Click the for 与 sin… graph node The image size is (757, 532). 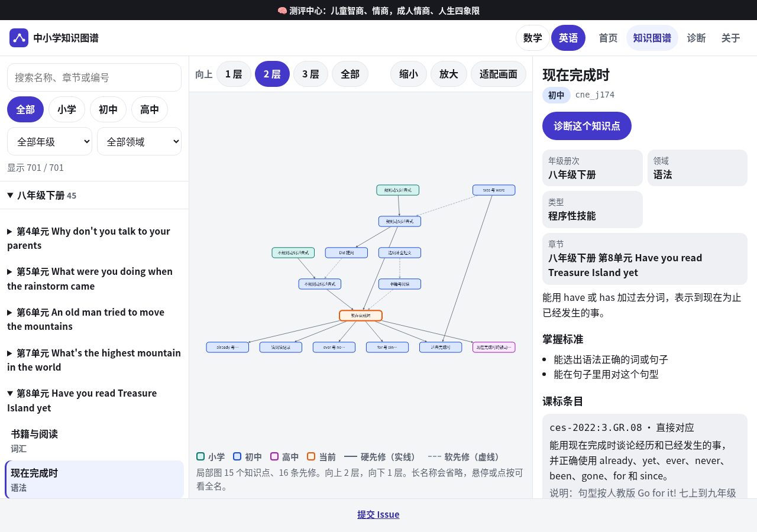(387, 348)
